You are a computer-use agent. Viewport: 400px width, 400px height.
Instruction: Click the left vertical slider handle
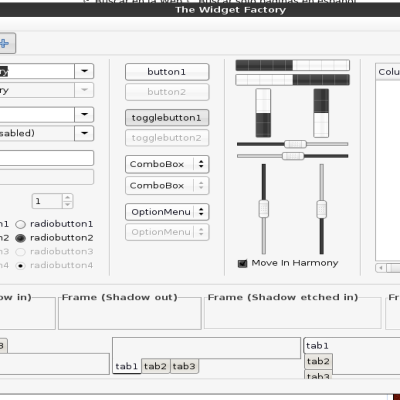coord(264,209)
